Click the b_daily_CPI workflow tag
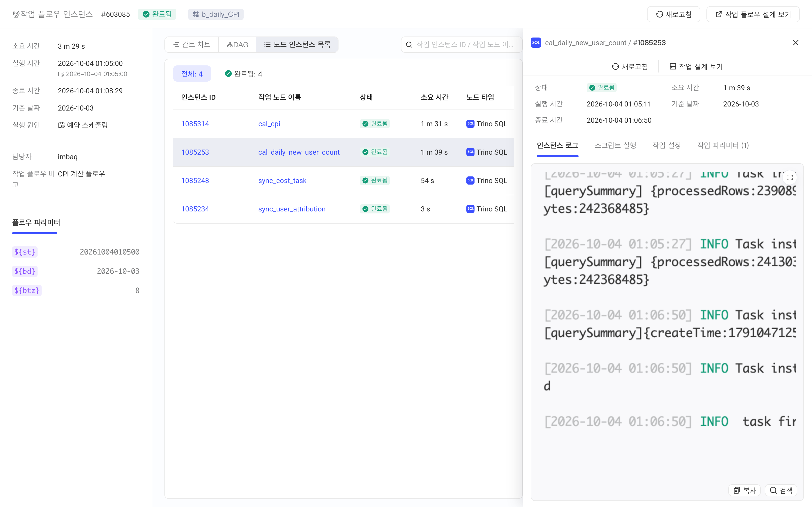Image resolution: width=812 pixels, height=507 pixels. (216, 14)
